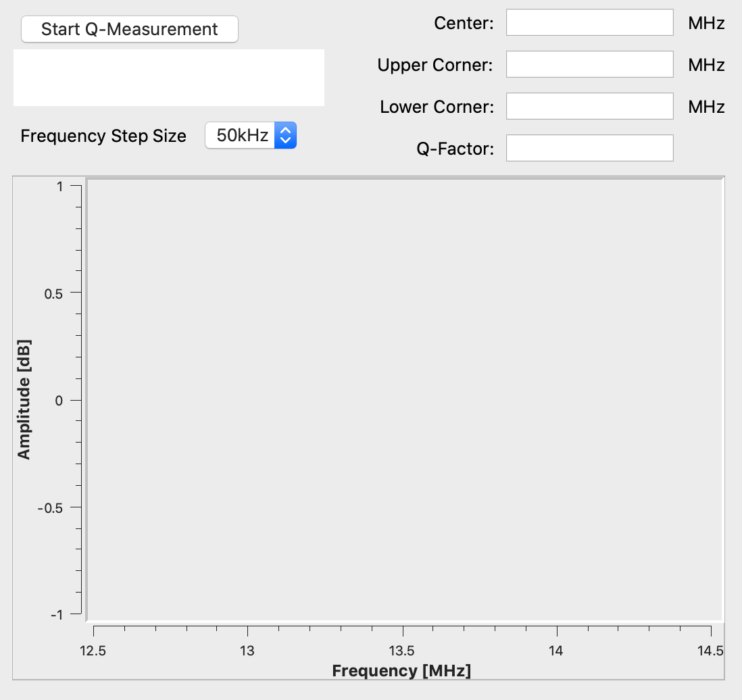
Task: Click inside the Upper Corner input field
Action: 589,64
